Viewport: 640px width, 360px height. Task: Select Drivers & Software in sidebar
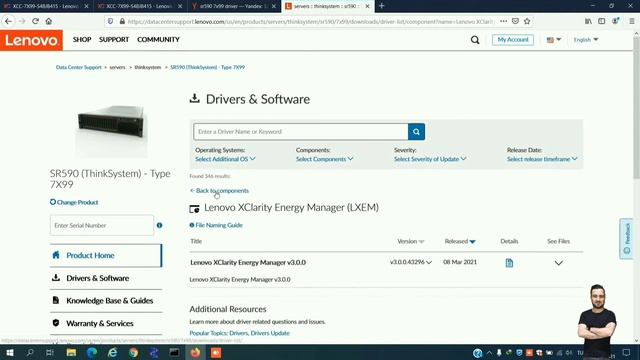point(106,278)
